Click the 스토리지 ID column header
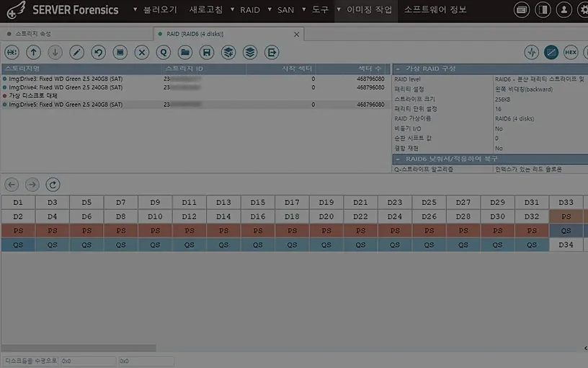Image resolution: width=588 pixels, height=368 pixels. (x=204, y=69)
